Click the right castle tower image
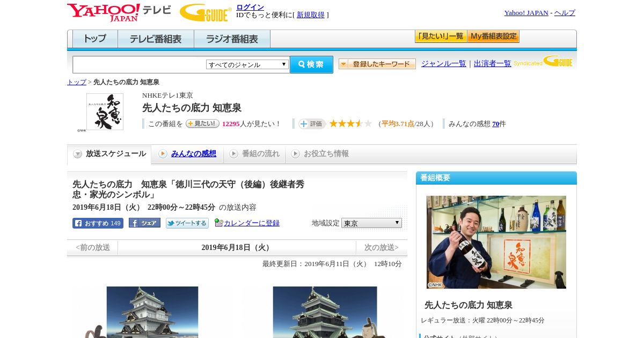Viewport: 644px width, 338px height. pos(325,312)
